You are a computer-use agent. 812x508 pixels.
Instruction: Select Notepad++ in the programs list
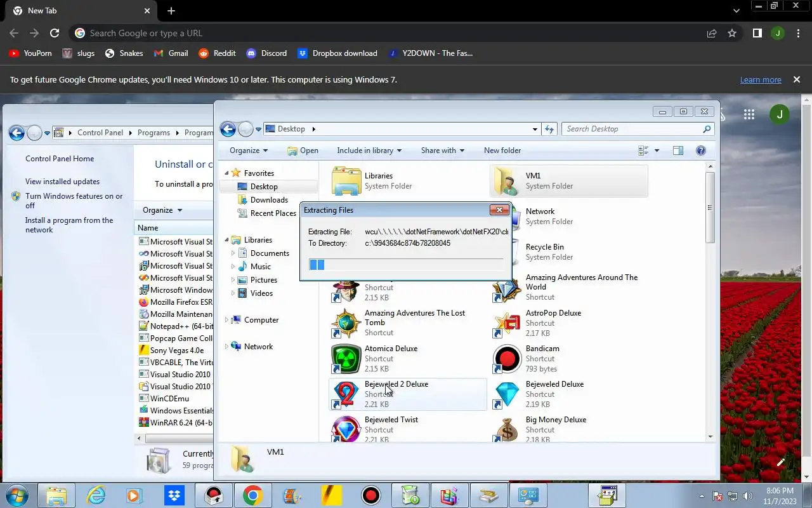click(176, 326)
